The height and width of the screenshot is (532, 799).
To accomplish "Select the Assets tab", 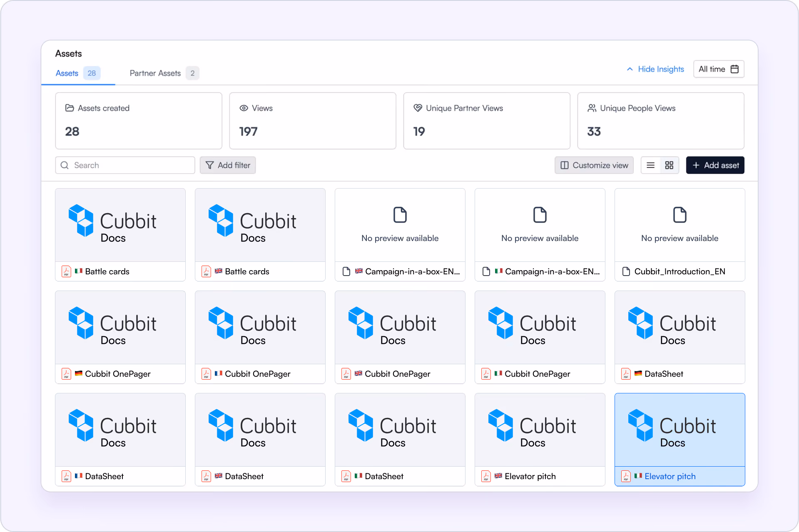I will [x=78, y=73].
